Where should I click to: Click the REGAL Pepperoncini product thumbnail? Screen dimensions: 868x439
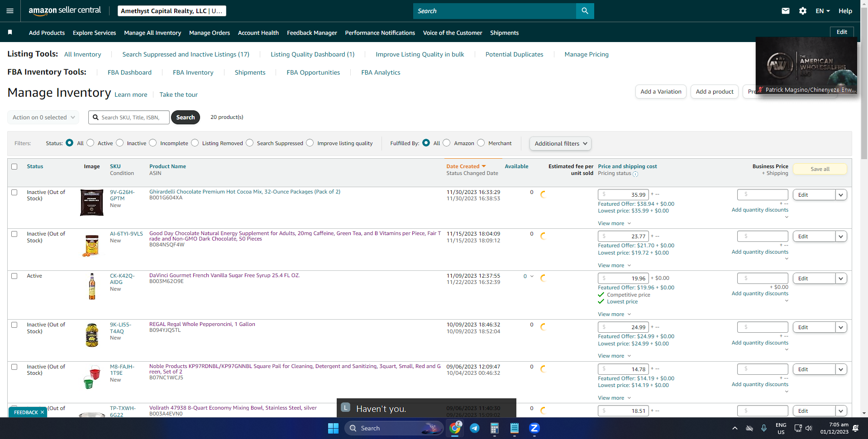coord(92,335)
